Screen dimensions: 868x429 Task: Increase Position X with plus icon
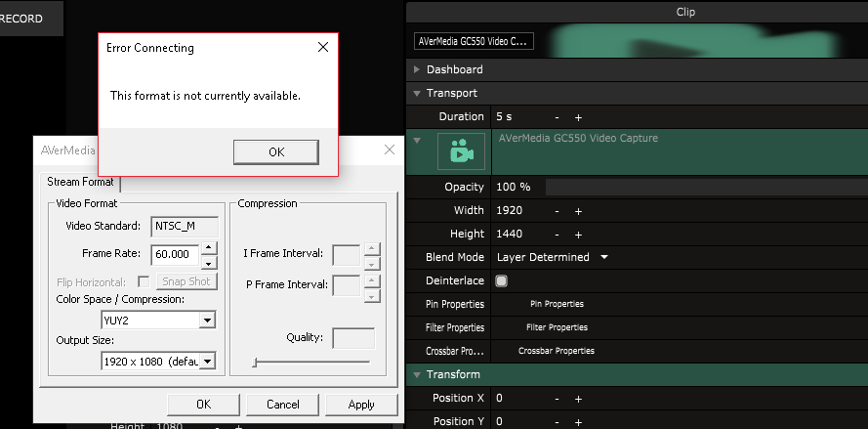coord(578,399)
